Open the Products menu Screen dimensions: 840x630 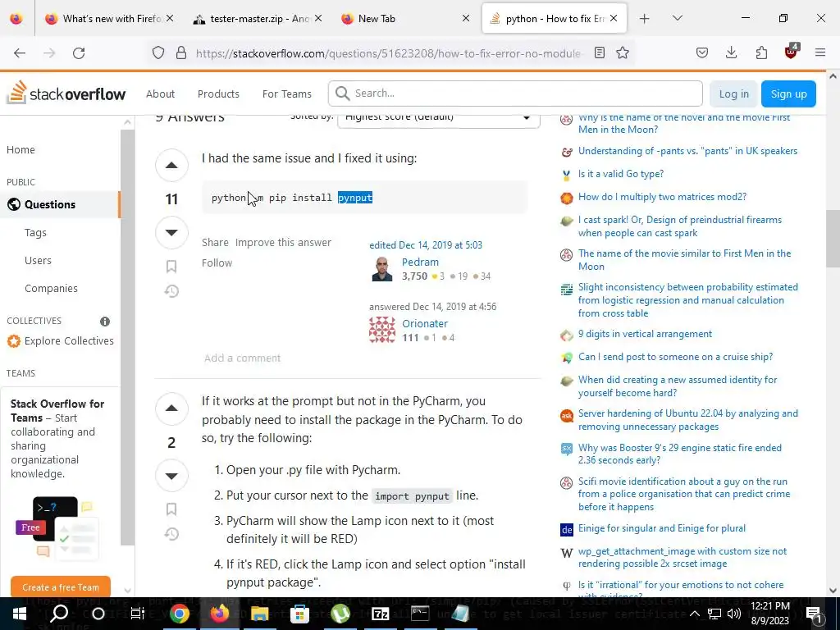[218, 94]
